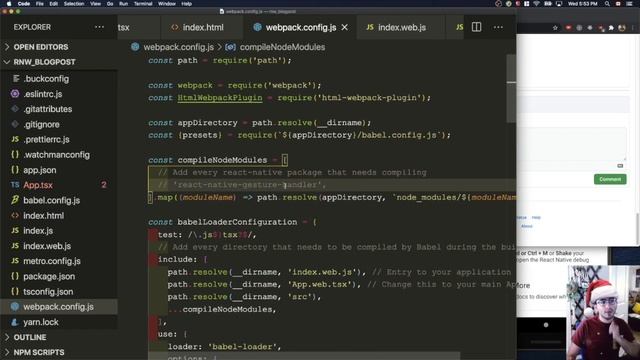Open the View menu
The image size is (640, 360).
pyautogui.click(x=96, y=4)
